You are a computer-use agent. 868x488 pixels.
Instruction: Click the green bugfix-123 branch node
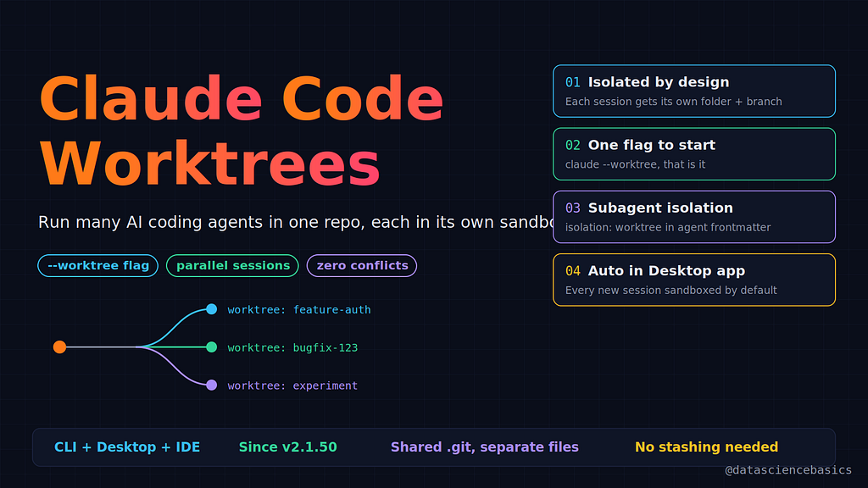(x=211, y=347)
